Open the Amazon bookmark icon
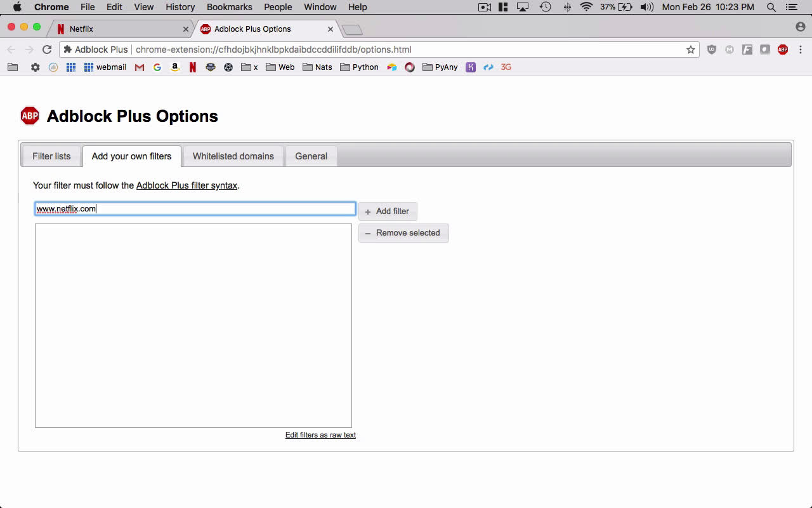 [175, 67]
